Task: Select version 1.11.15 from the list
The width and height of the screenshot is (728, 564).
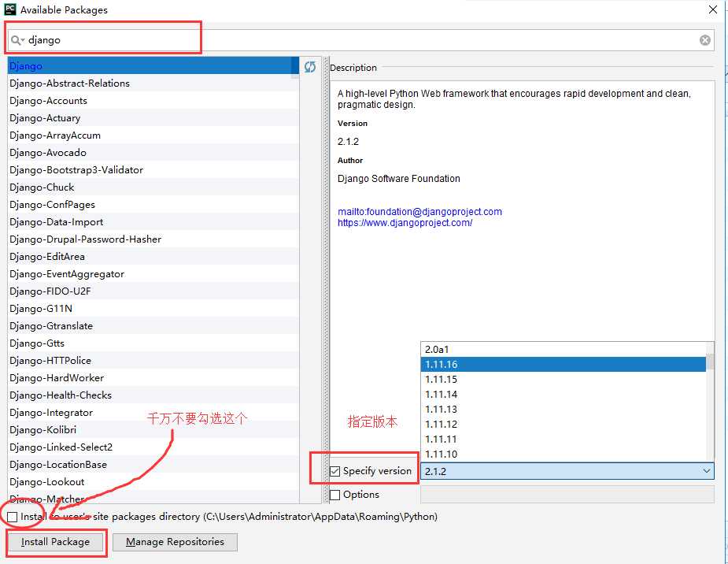Action: click(x=564, y=379)
